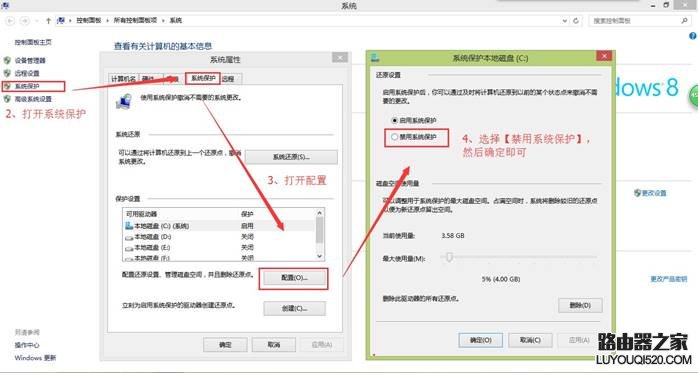The width and height of the screenshot is (698, 373).
Task: Select 本地磁盘 (C:) (系统) drive row
Action: pos(220,226)
